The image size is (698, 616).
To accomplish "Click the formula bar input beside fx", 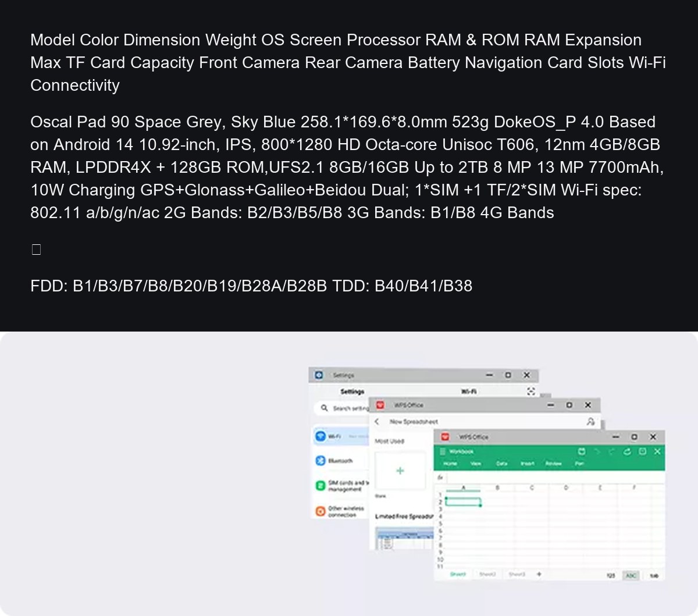I will coord(555,477).
